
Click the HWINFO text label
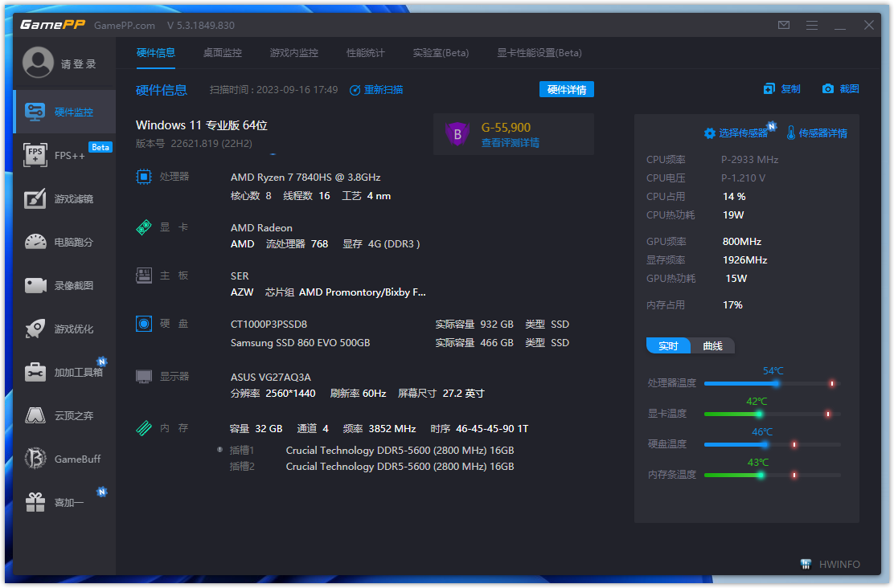[x=840, y=564]
